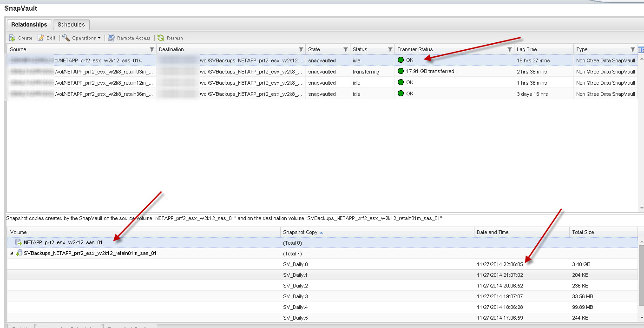
Task: Sort by the Lag Time column header
Action: pyautogui.click(x=544, y=49)
